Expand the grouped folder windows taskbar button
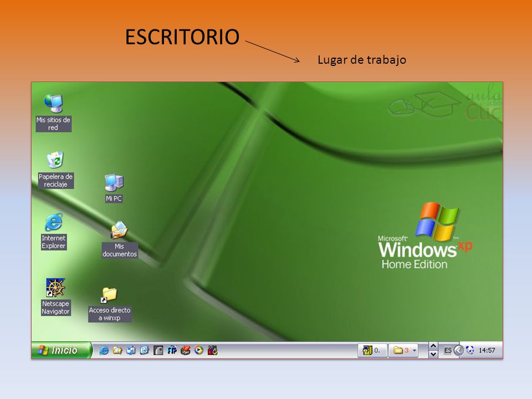Viewport: 532px width, 399px height. [403, 350]
